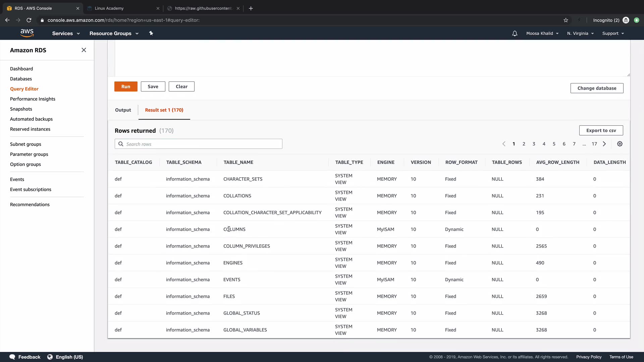Click Export to csv button
Screen dimensions: 644x362
point(601,130)
